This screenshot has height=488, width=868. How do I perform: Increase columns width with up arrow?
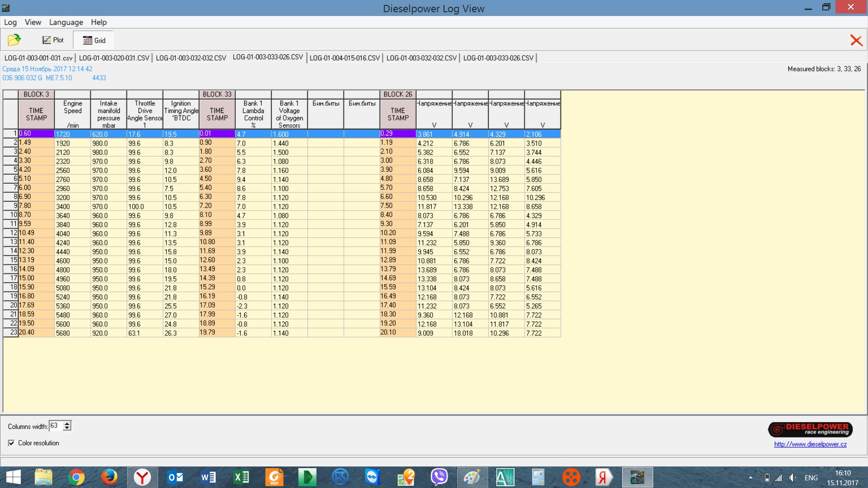67,423
